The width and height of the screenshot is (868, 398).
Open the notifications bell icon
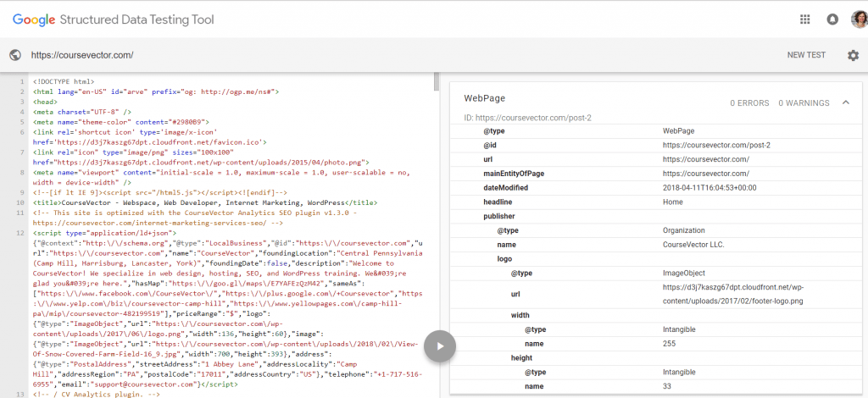pyautogui.click(x=832, y=20)
